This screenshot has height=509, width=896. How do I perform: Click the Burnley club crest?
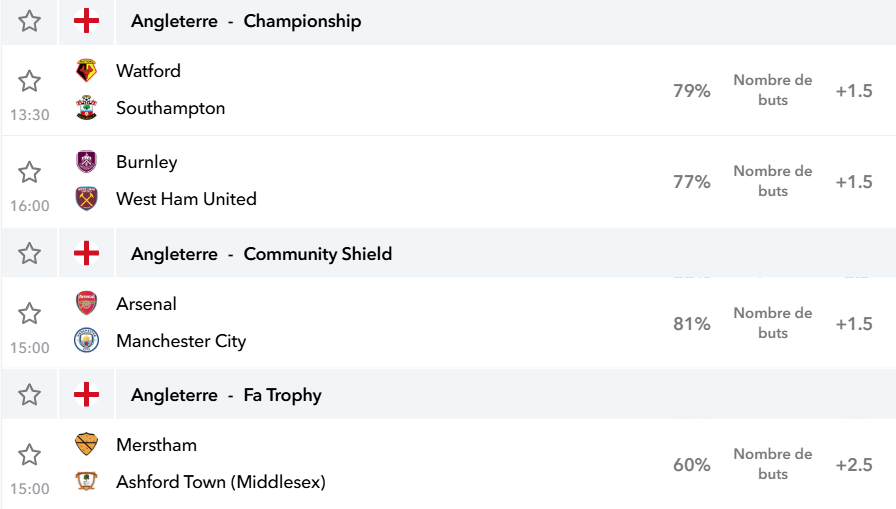[86, 162]
